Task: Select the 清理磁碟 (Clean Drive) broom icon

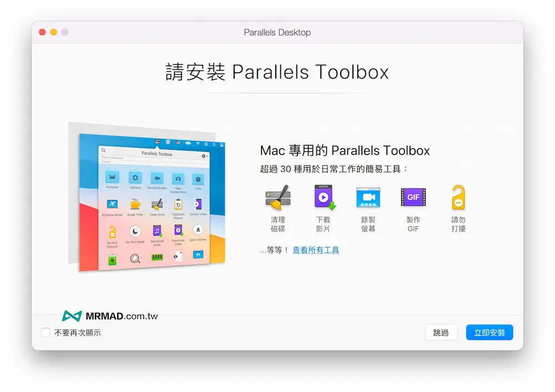Action: tap(277, 197)
